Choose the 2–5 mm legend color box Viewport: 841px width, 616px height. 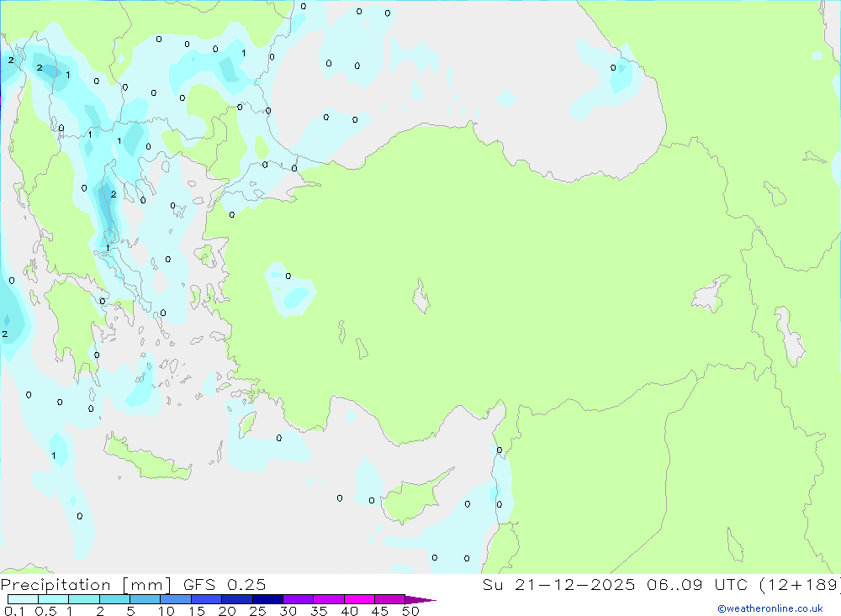pyautogui.click(x=114, y=599)
